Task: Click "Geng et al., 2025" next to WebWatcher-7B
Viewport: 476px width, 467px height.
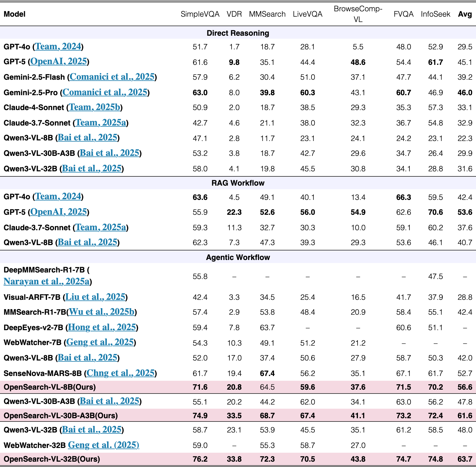Action: pos(100,342)
